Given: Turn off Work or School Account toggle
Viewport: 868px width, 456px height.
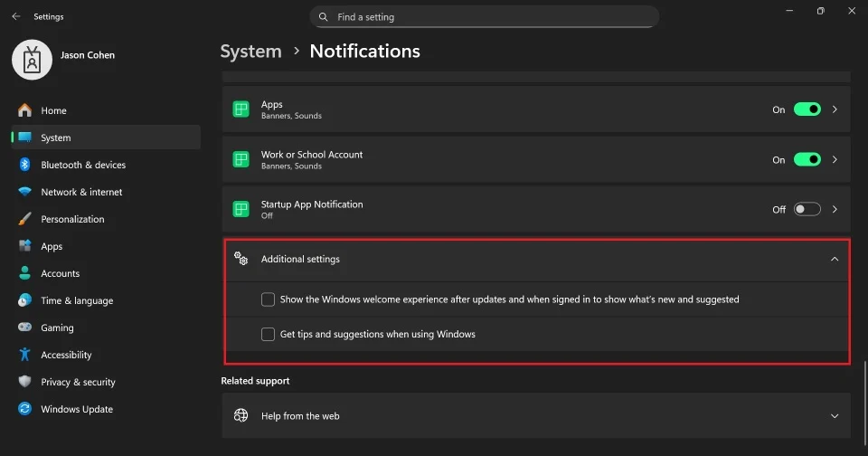Looking at the screenshot, I should (x=807, y=159).
